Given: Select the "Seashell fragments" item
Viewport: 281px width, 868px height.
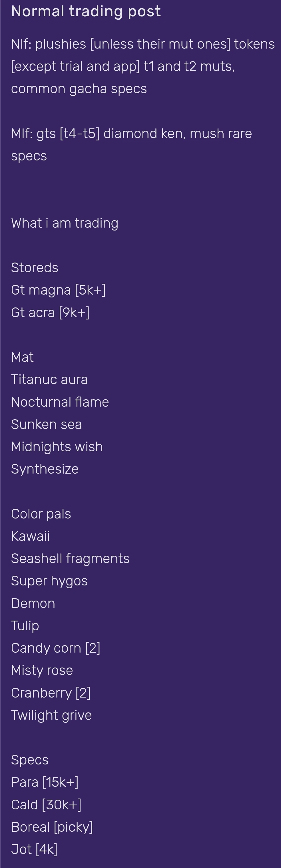Looking at the screenshot, I should pos(70,559).
